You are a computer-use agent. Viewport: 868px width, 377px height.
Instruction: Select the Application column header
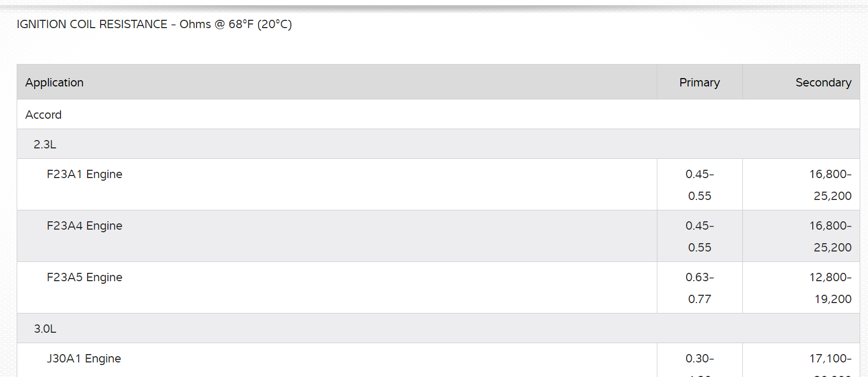[x=54, y=82]
